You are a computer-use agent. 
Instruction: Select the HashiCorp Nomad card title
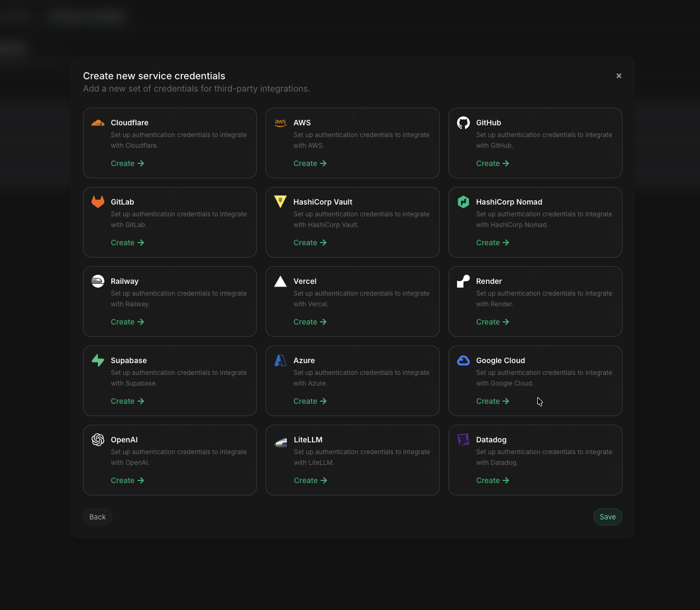tap(509, 202)
